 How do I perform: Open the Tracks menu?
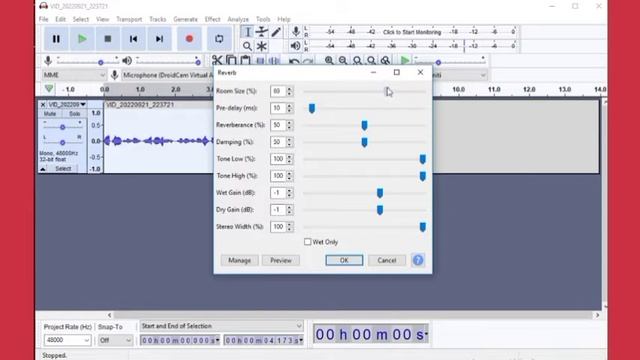pyautogui.click(x=158, y=19)
